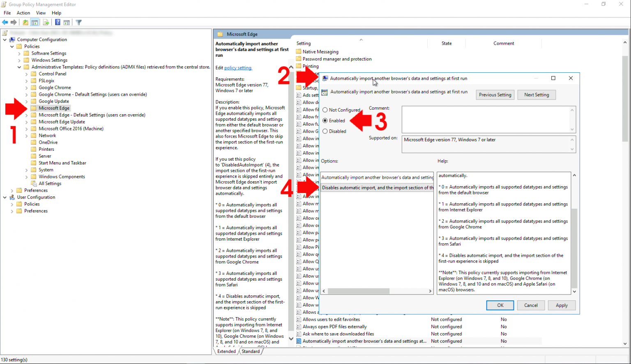Select the Disabled radio button
The height and width of the screenshot is (364, 631).
pos(325,131)
